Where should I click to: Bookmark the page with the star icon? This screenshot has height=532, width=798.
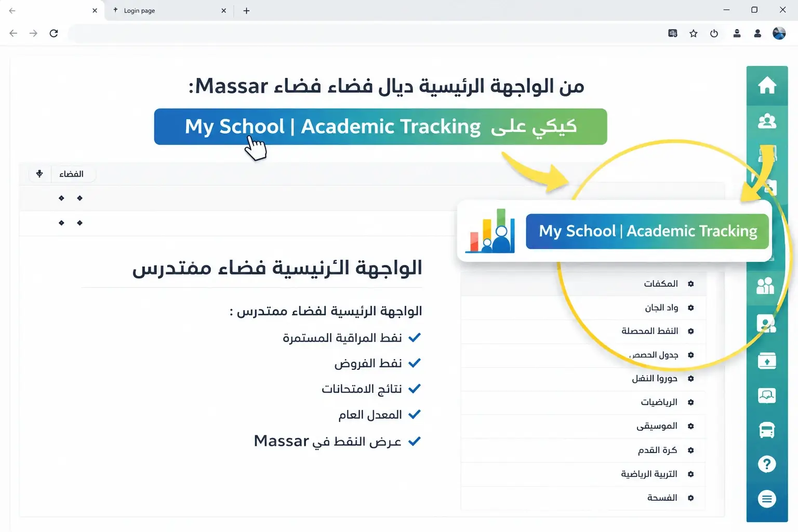pos(694,33)
